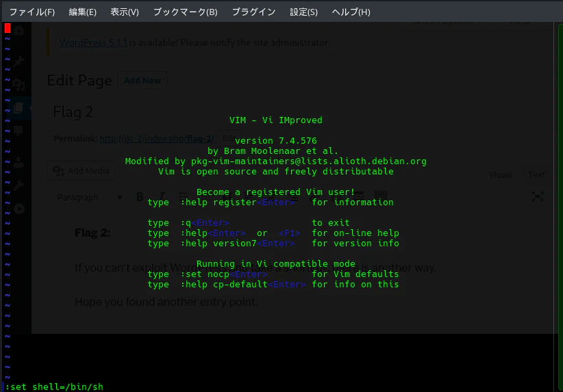The width and height of the screenshot is (563, 392).
Task: Click the pkg-vim-maintainers@lists.alioth.debian.org text
Action: 309,161
